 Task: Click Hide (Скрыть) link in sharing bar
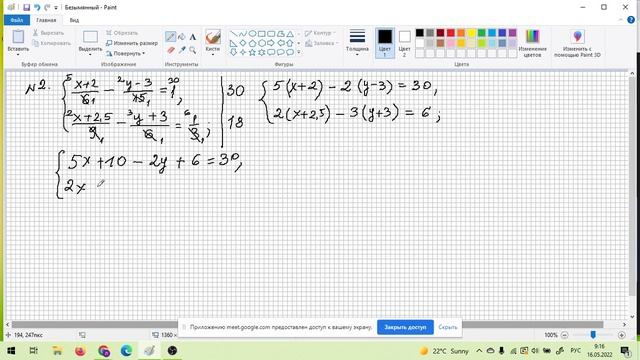(447, 327)
